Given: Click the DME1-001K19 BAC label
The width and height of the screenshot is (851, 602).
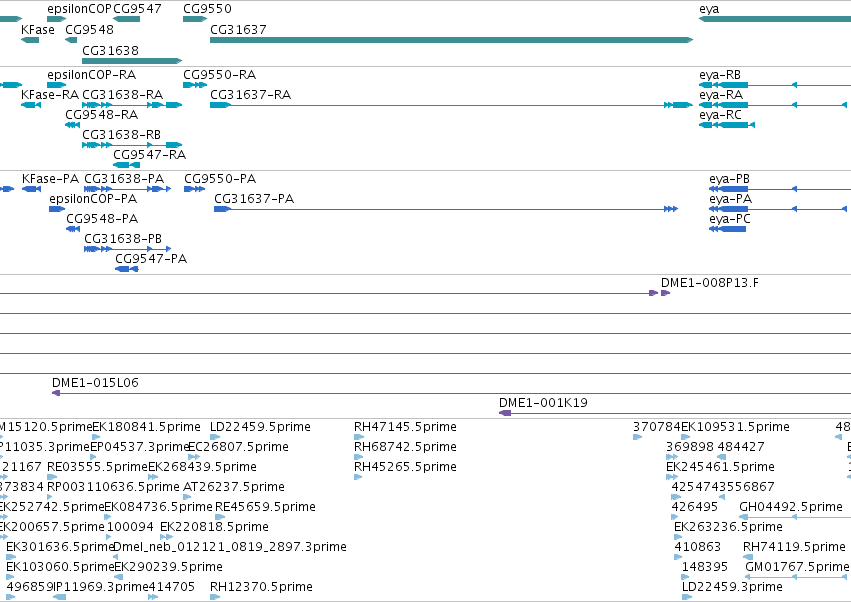Looking at the screenshot, I should (x=543, y=403).
